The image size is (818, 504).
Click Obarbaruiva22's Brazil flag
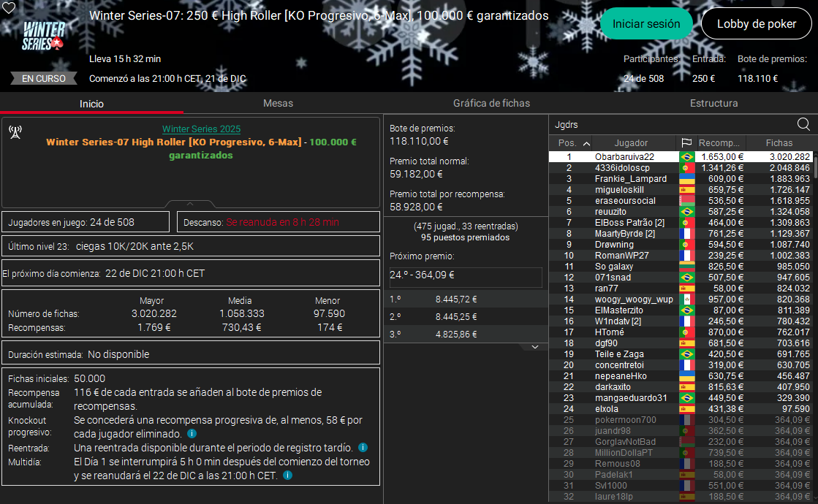point(686,157)
